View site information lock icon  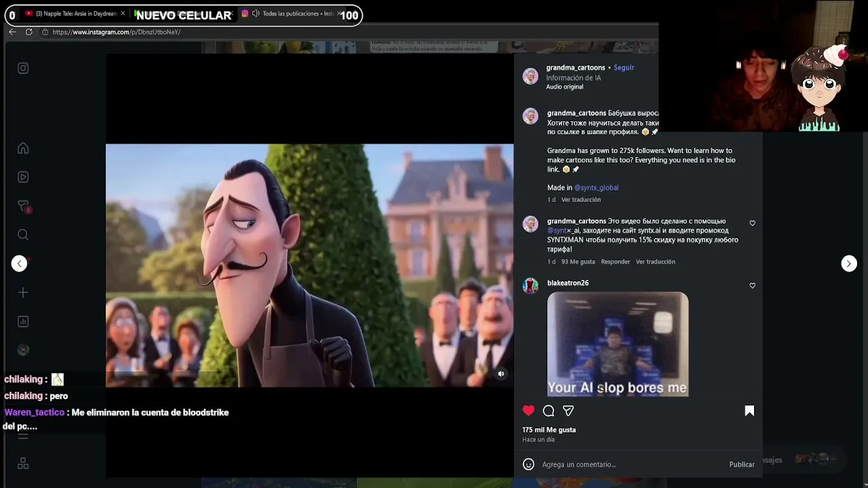[45, 32]
